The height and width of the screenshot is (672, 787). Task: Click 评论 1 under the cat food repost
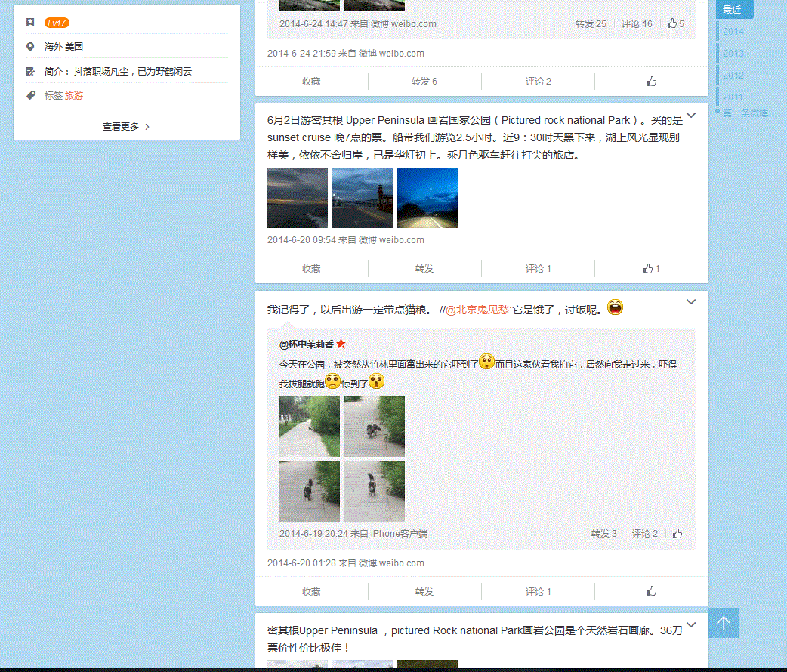tap(538, 592)
